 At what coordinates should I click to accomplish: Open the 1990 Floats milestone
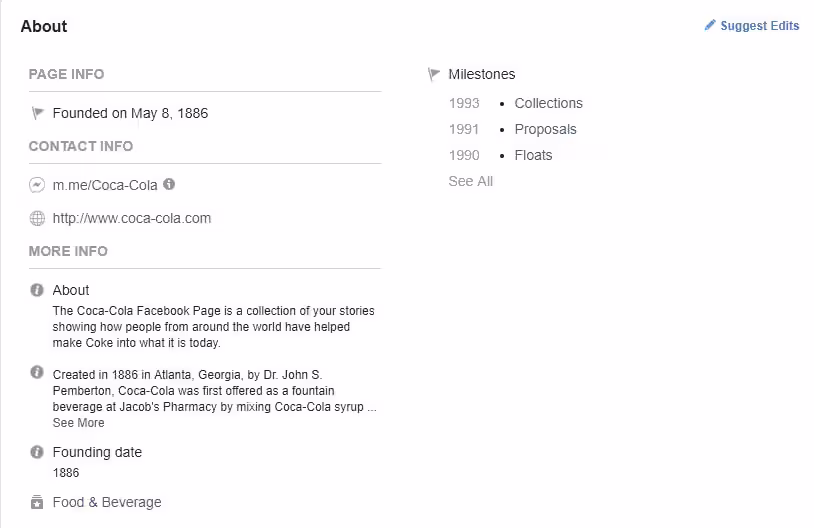(x=533, y=155)
